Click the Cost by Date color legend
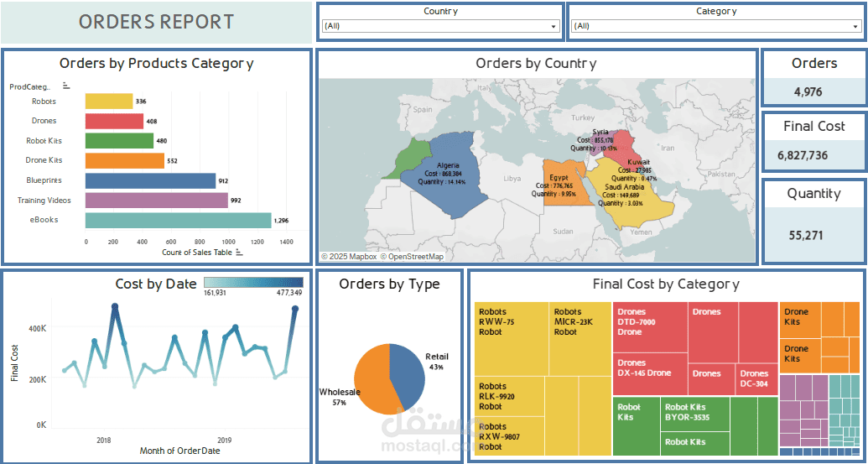The height and width of the screenshot is (464, 868). tap(253, 281)
